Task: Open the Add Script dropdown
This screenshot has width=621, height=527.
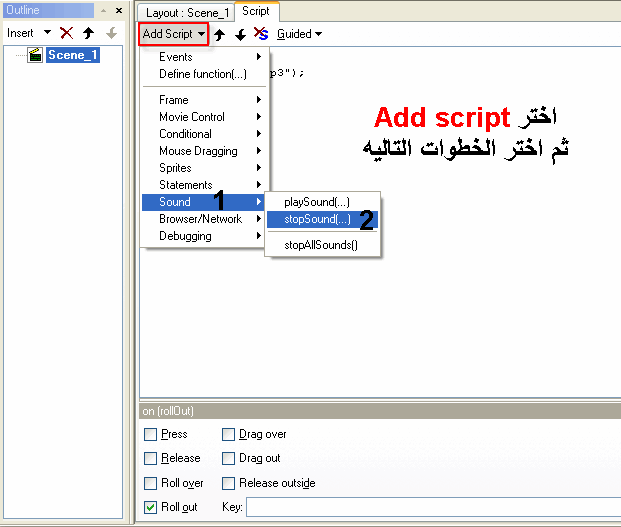Action: (x=173, y=34)
